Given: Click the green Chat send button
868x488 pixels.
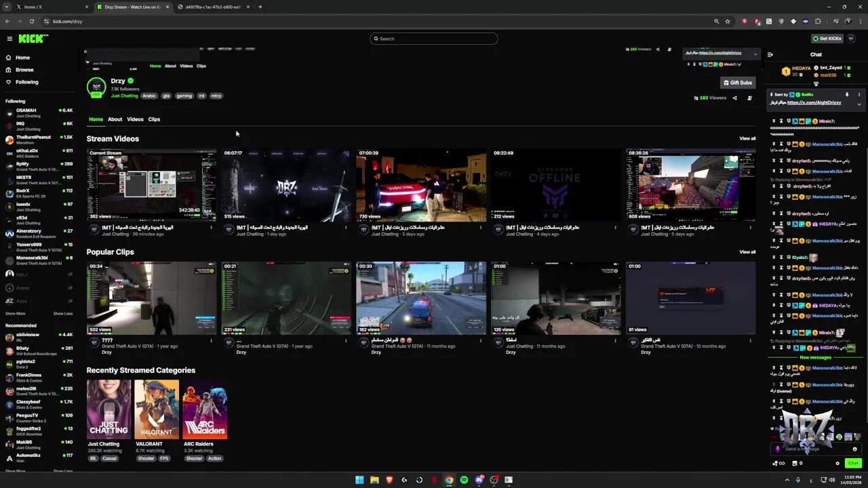Looking at the screenshot, I should point(853,464).
